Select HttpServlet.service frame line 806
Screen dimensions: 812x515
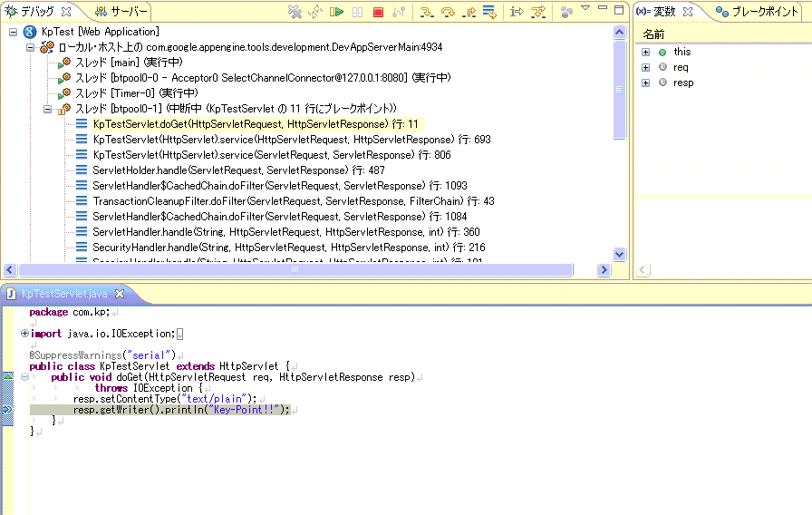coord(272,155)
